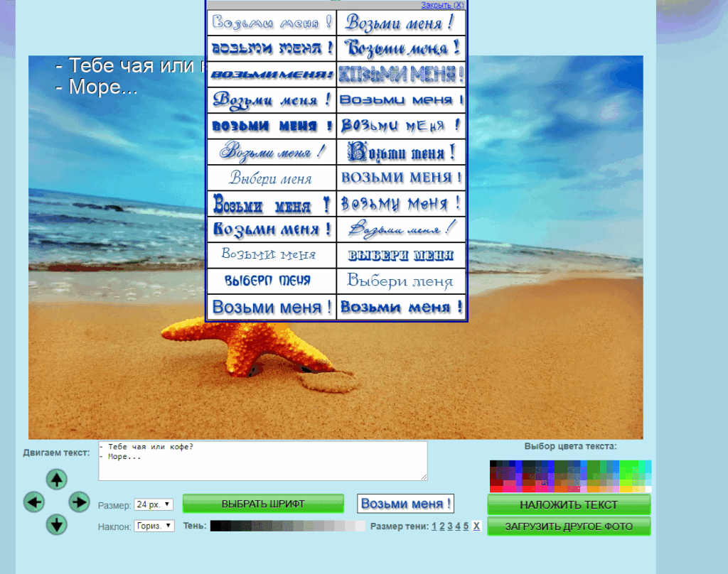Move text down with the down arrow

(x=56, y=525)
